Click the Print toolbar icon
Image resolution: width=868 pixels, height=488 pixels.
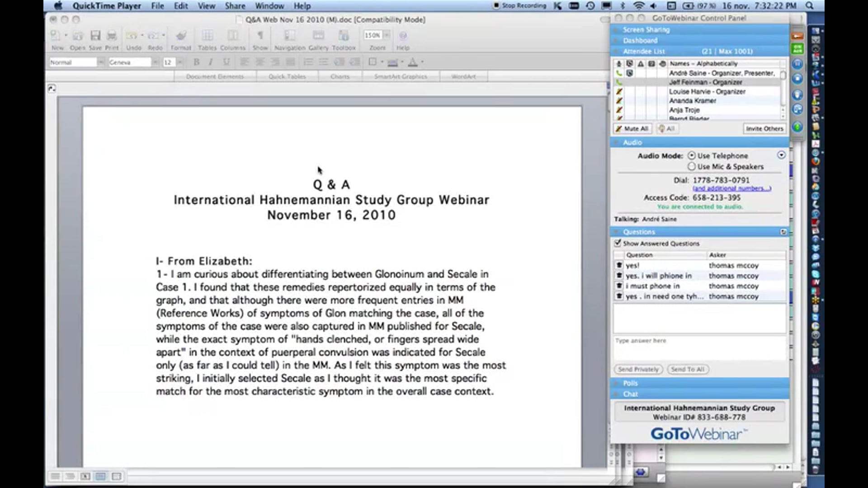coord(112,36)
